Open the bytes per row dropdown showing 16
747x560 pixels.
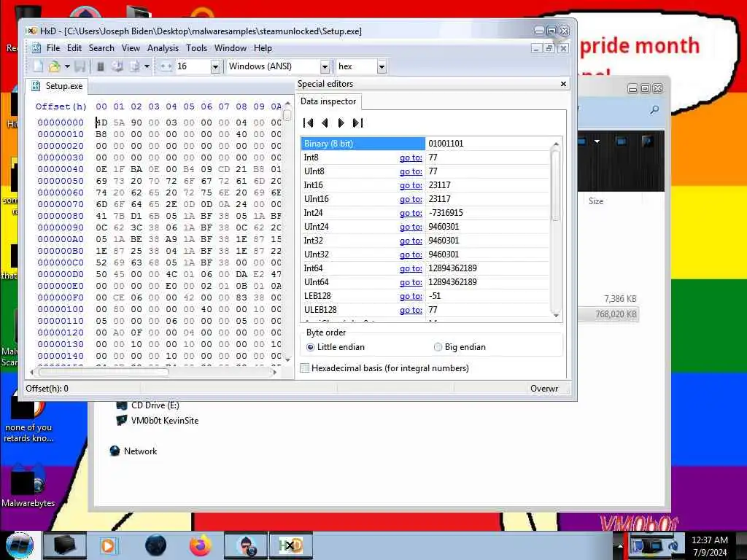coord(215,66)
